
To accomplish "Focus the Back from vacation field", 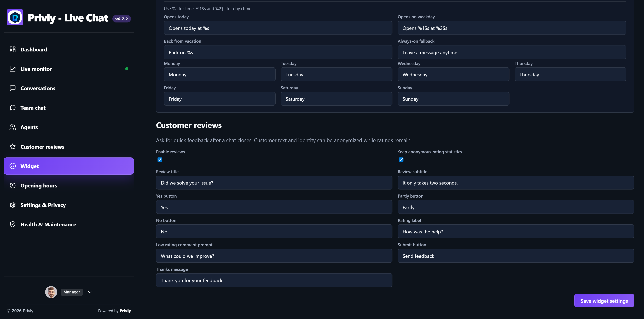I will 278,52.
